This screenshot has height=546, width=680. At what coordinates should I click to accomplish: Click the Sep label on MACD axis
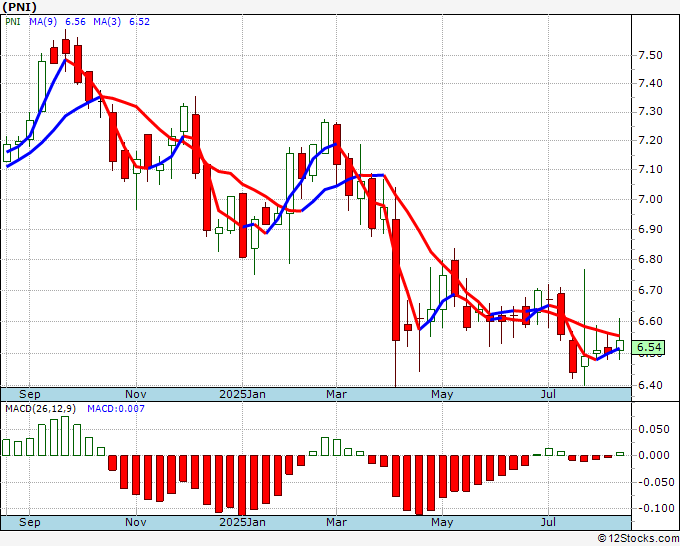29,522
